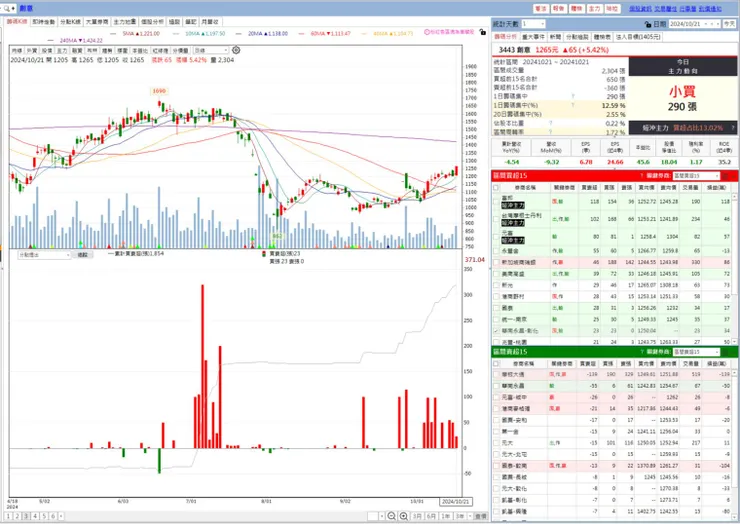Open the 日線 period dropdown
740x524 pixels.
[x=226, y=50]
